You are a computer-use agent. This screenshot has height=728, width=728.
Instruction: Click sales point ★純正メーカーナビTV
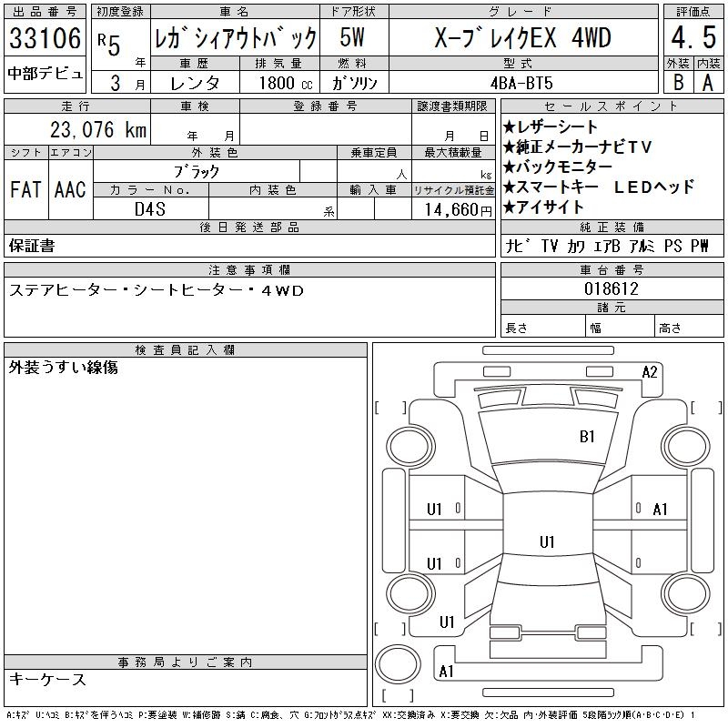click(577, 147)
